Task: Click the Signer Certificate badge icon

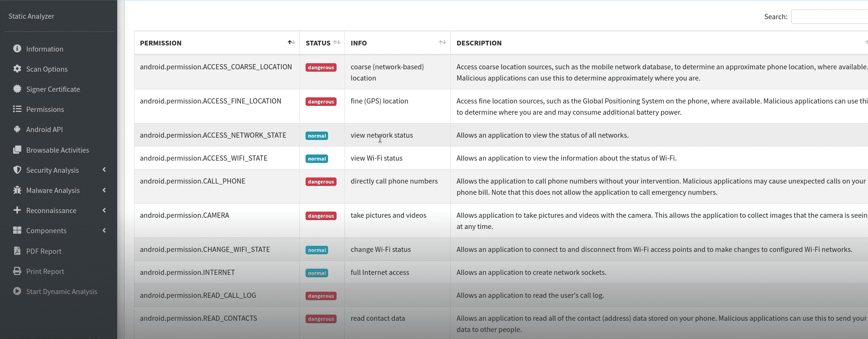Action: (17, 89)
